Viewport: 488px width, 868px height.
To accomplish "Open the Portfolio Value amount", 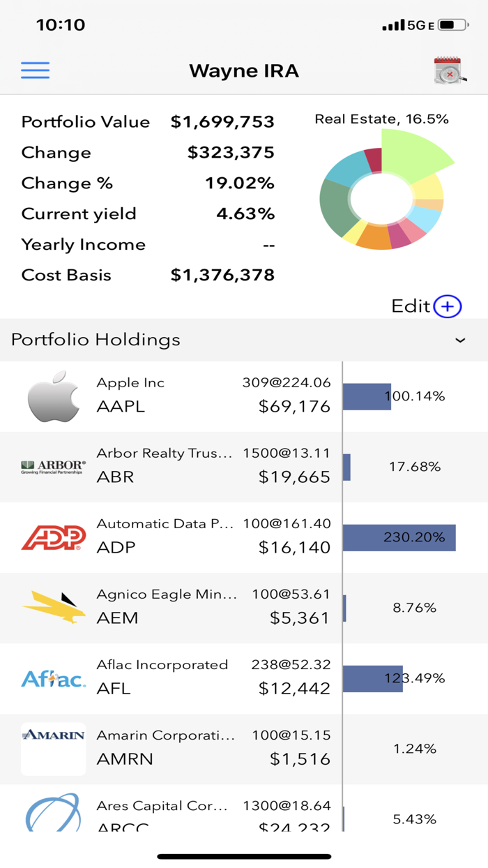I will [222, 121].
